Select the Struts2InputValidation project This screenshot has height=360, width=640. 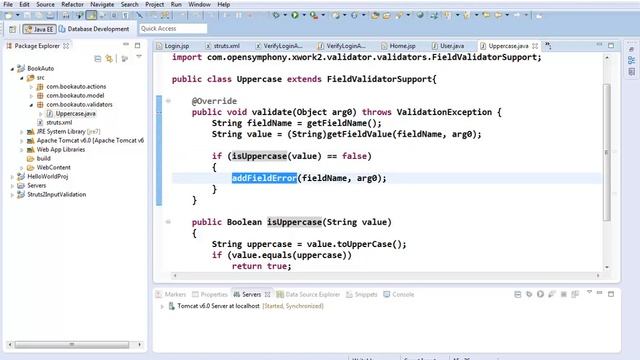[x=56, y=195]
